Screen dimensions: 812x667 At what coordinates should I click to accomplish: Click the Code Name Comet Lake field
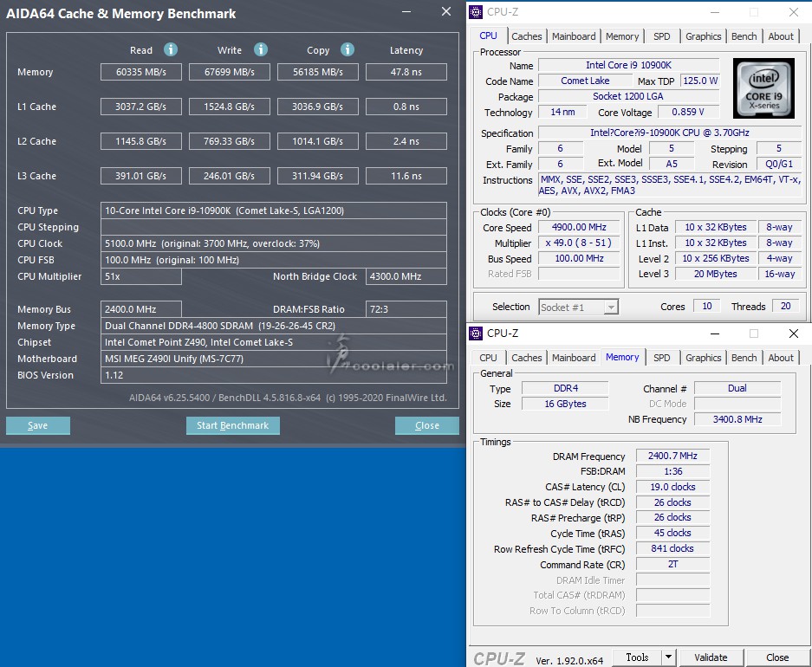[x=585, y=81]
